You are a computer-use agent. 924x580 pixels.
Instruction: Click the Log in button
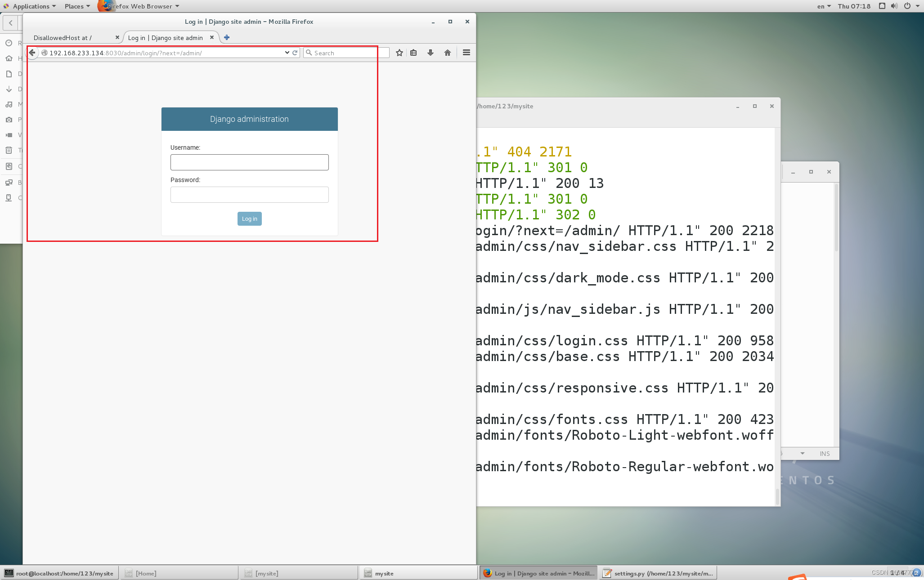(249, 219)
